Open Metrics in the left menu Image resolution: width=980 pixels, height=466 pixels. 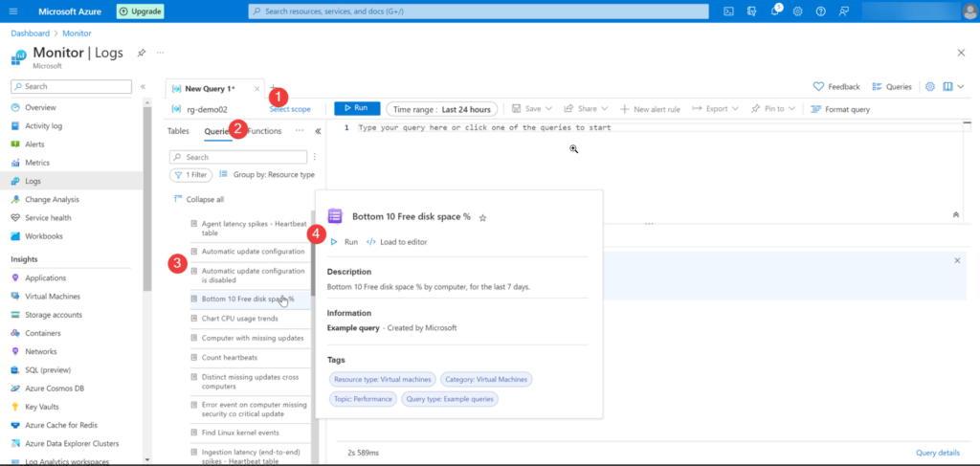tap(37, 163)
